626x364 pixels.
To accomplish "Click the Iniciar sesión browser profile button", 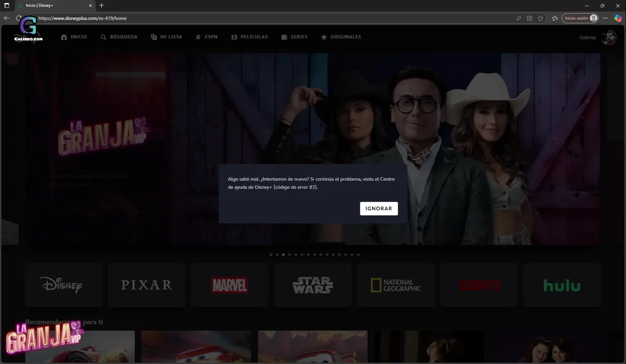I will [580, 18].
